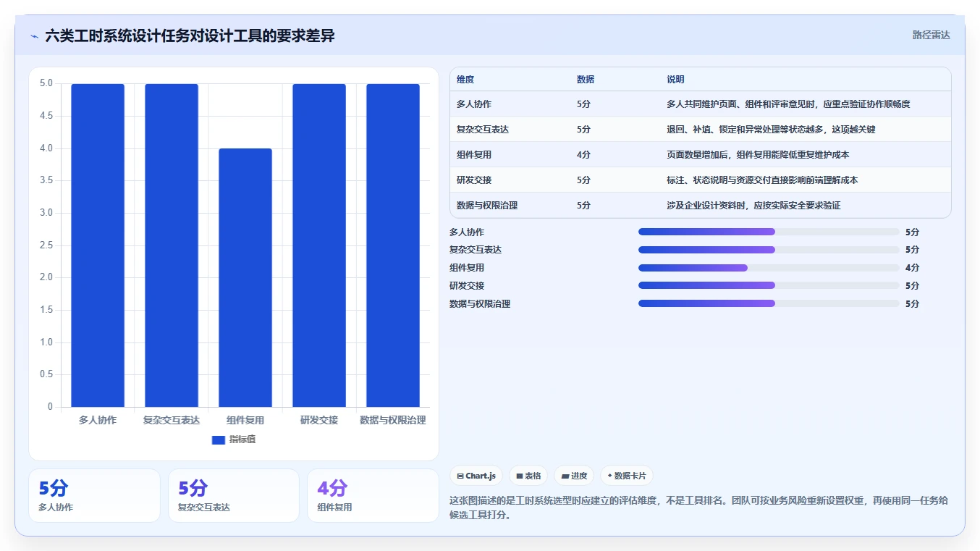Click the 4分 value in the table
Image resolution: width=980 pixels, height=551 pixels.
[583, 155]
